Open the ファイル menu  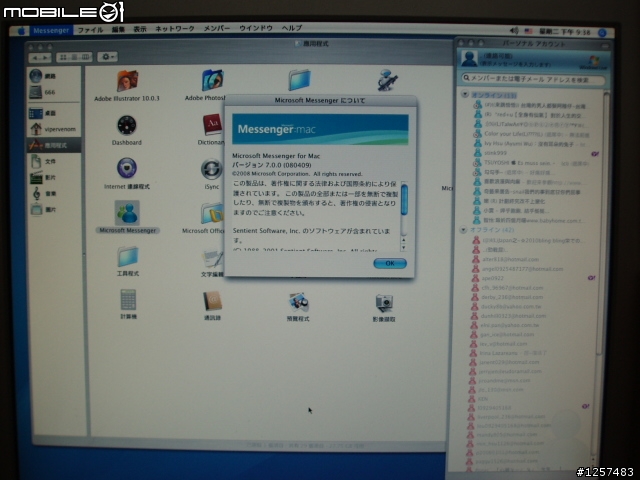pyautogui.click(x=90, y=30)
